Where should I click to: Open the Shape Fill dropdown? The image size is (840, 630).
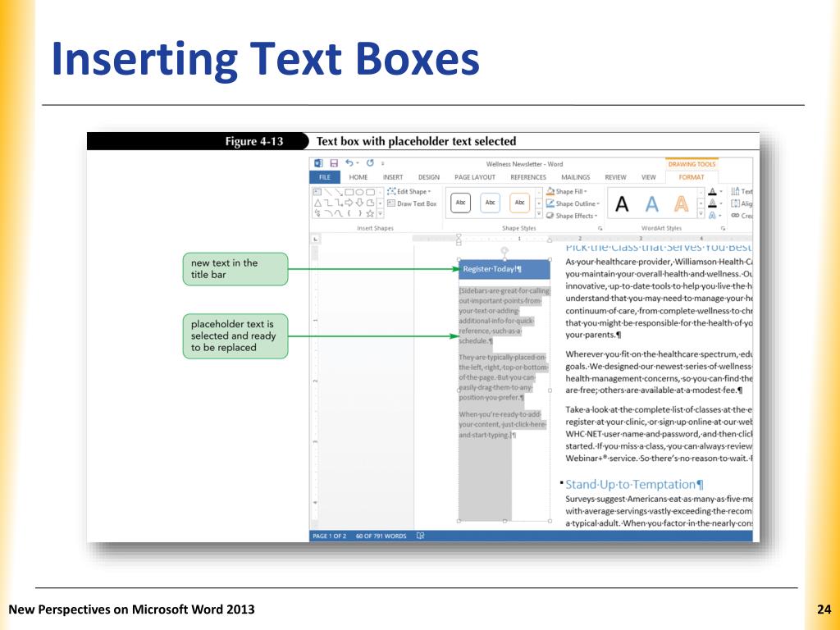[567, 191]
